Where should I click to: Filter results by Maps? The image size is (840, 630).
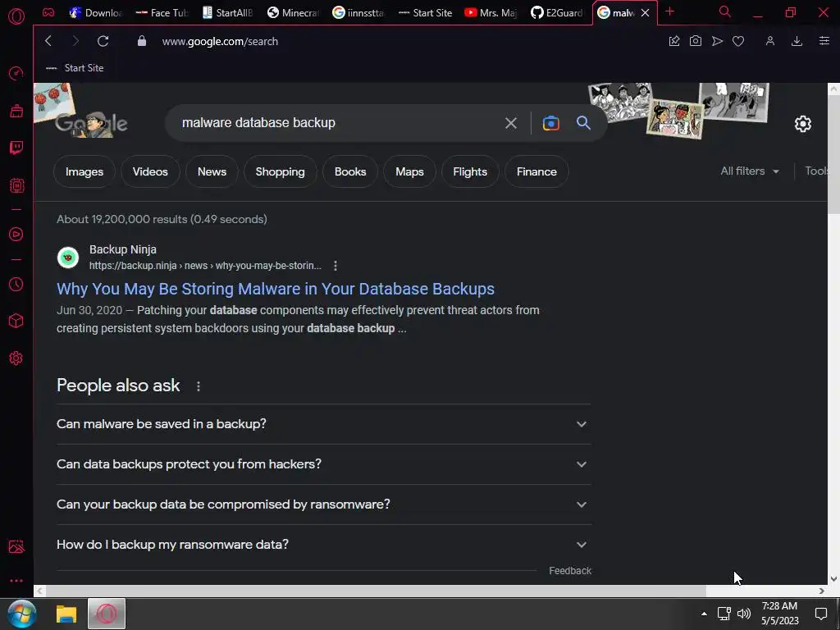click(x=409, y=171)
